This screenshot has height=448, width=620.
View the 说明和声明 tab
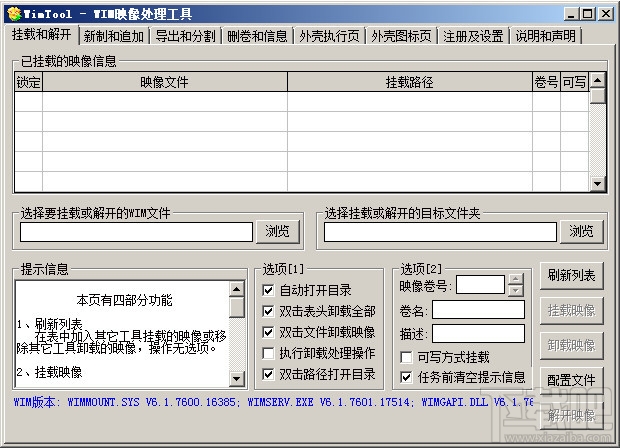coord(545,36)
